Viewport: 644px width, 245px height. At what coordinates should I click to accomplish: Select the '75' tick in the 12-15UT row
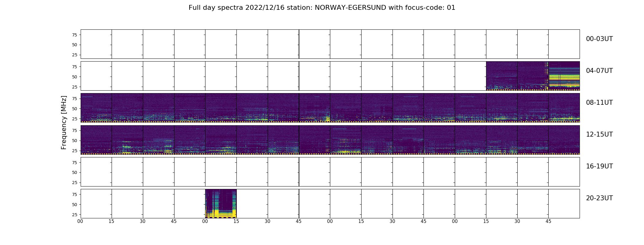[75, 130]
